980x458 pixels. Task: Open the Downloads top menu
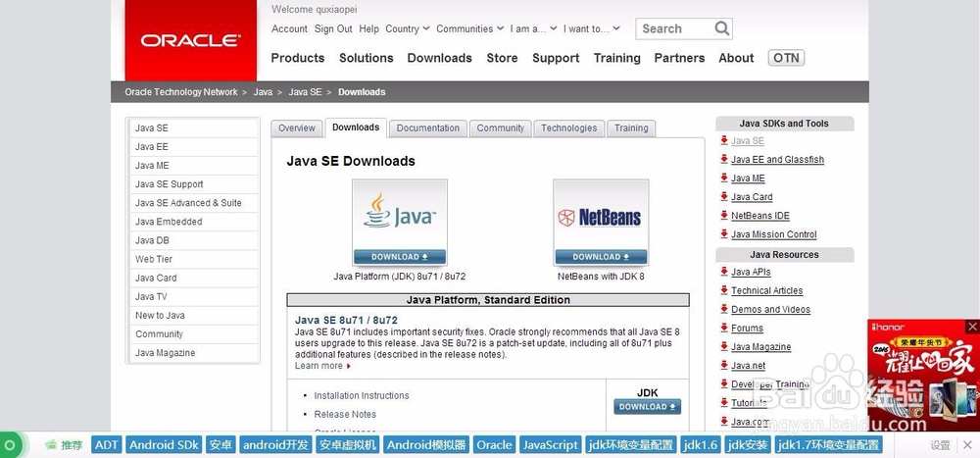coord(439,58)
